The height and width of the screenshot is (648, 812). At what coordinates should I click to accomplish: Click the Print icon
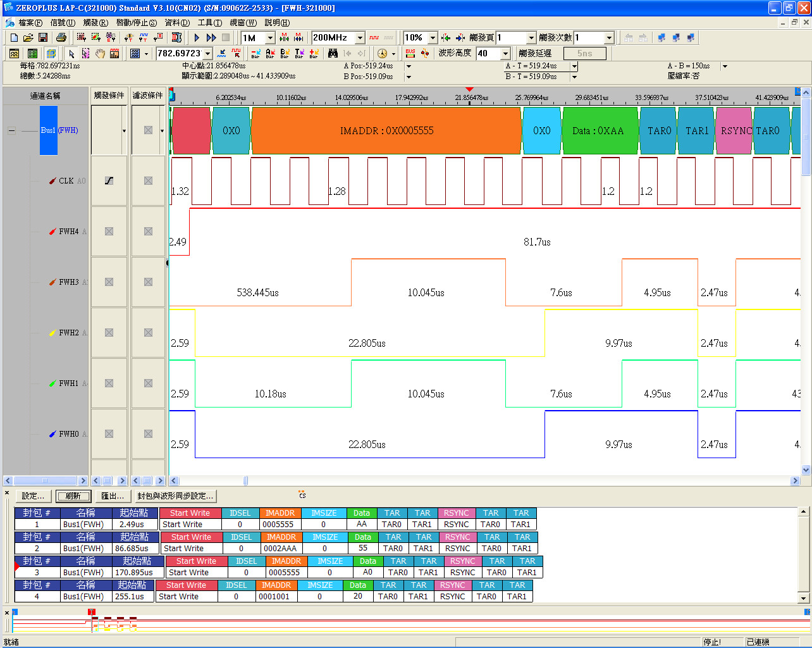[x=61, y=38]
